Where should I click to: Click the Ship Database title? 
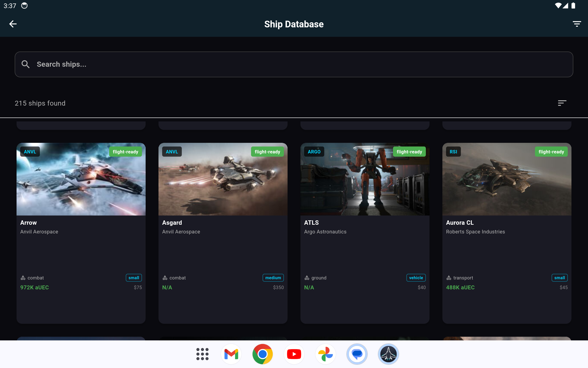pyautogui.click(x=294, y=24)
